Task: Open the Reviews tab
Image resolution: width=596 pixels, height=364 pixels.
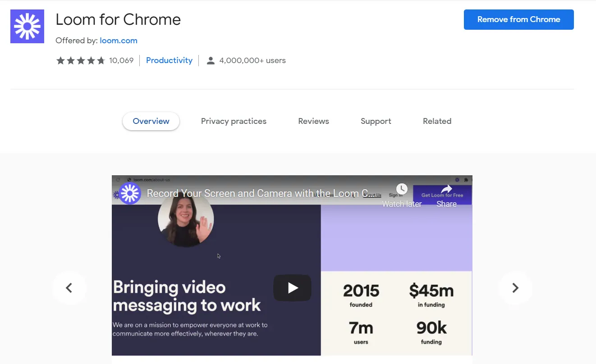Action: [x=313, y=121]
